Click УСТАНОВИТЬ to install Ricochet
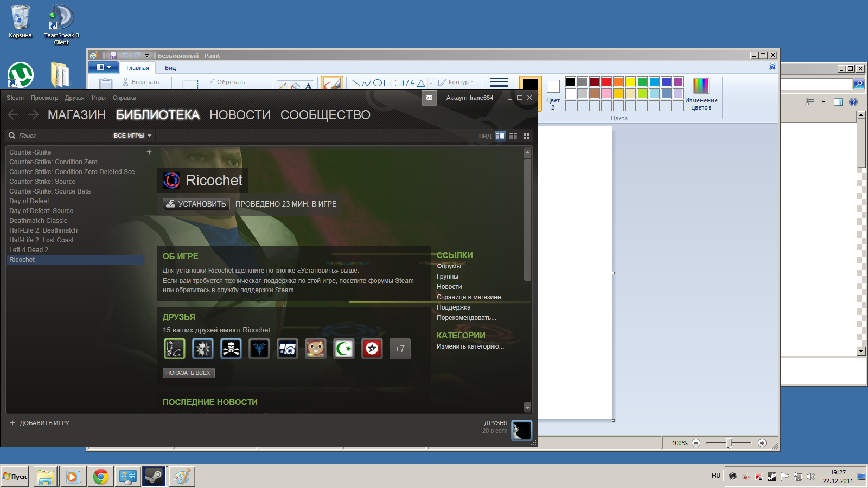Viewport: 868px width, 488px height. [x=196, y=204]
